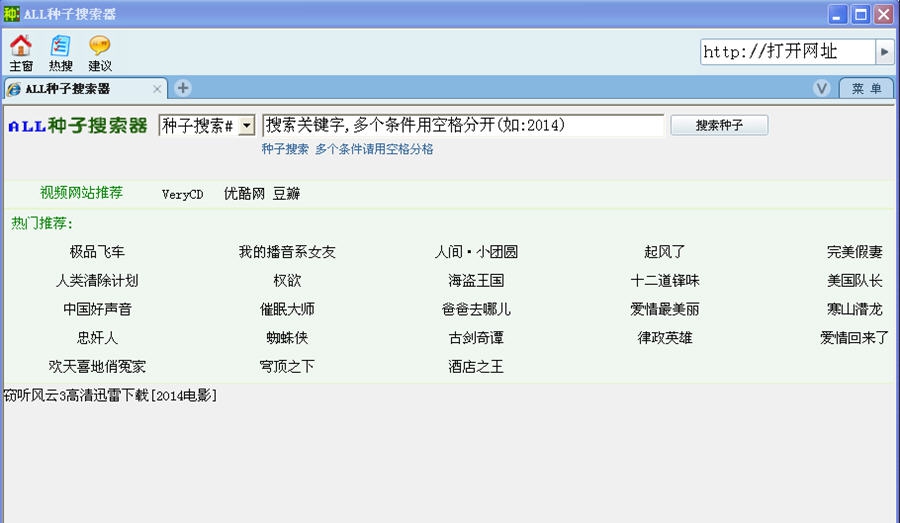Open the 豆瓣 link

[286, 193]
